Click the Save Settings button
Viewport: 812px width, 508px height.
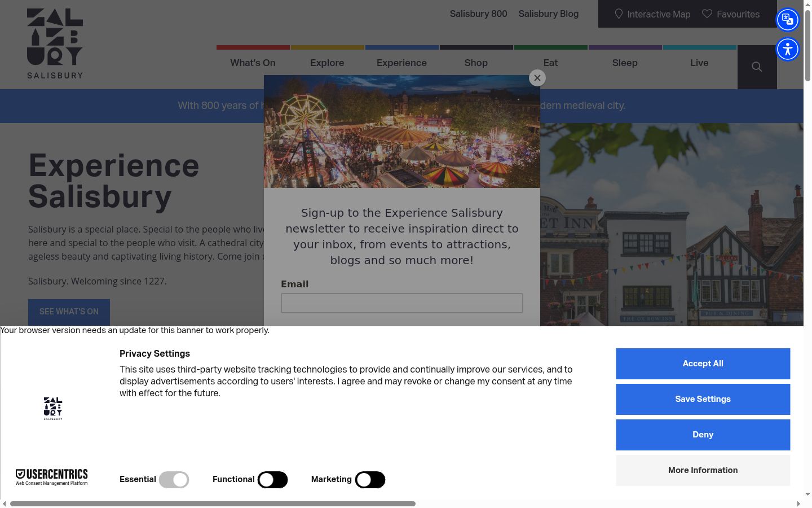[x=703, y=399]
